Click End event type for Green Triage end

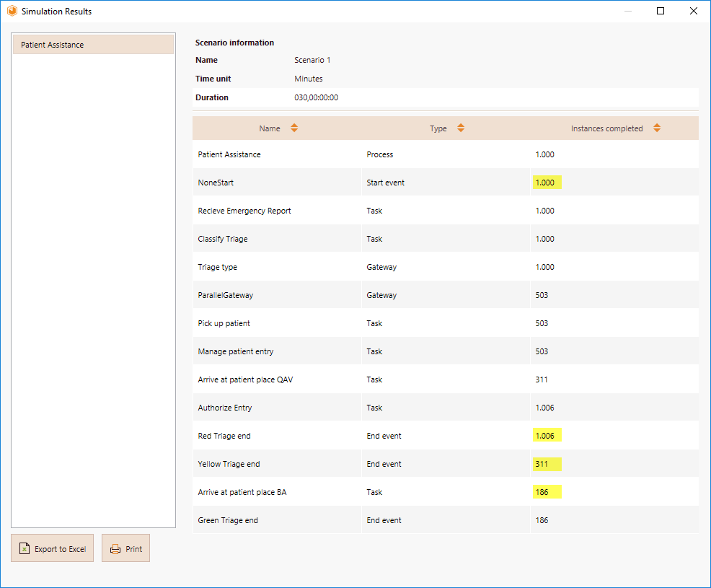[x=384, y=520]
